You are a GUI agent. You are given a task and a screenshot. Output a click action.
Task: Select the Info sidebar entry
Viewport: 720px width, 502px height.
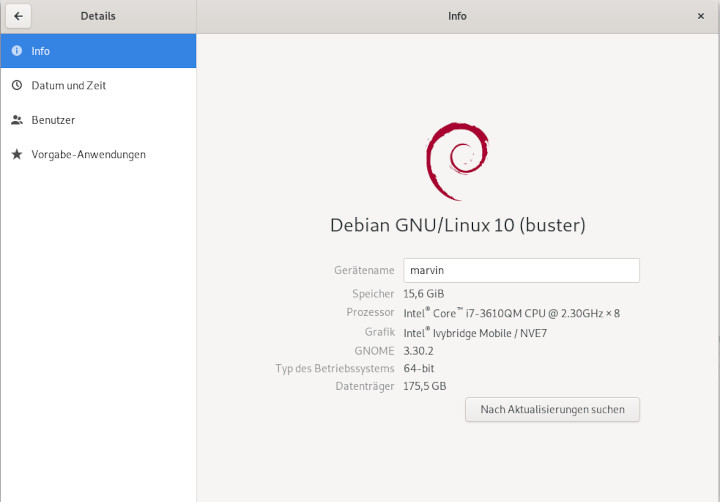point(98,51)
